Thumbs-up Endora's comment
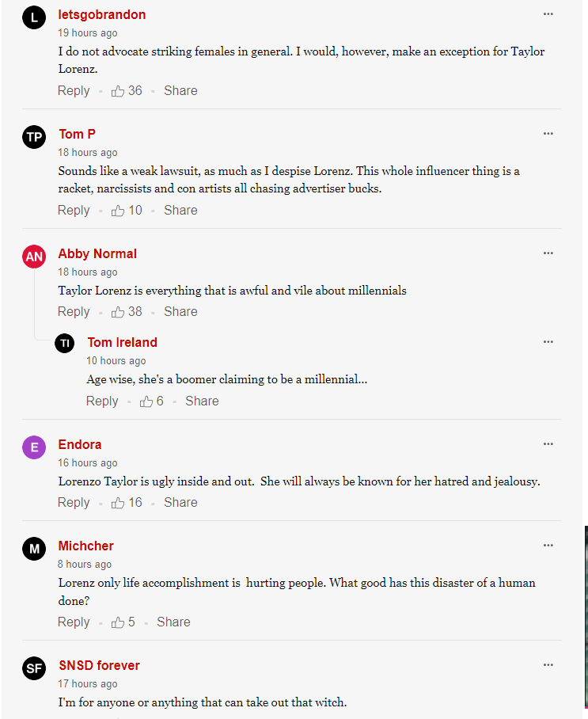 tap(118, 503)
